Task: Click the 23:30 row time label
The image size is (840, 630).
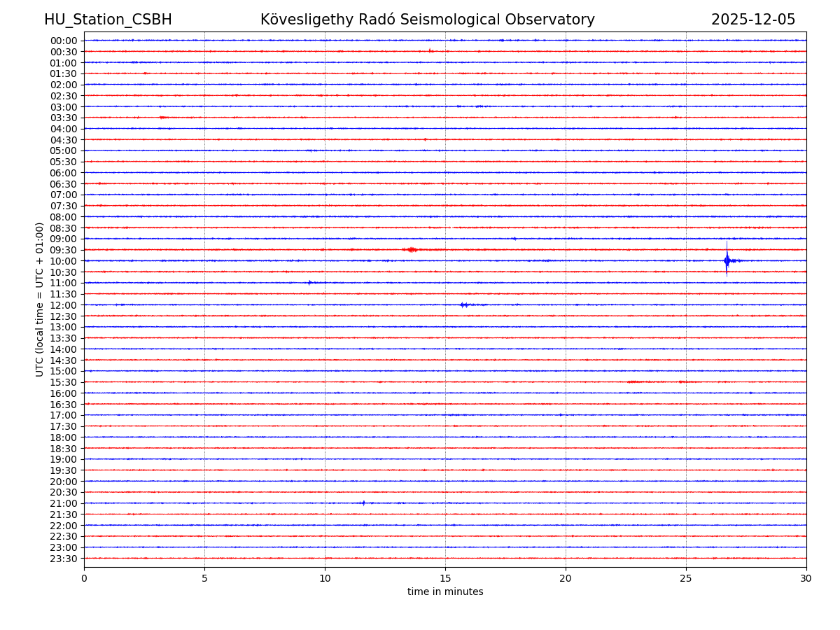Action: [64, 559]
